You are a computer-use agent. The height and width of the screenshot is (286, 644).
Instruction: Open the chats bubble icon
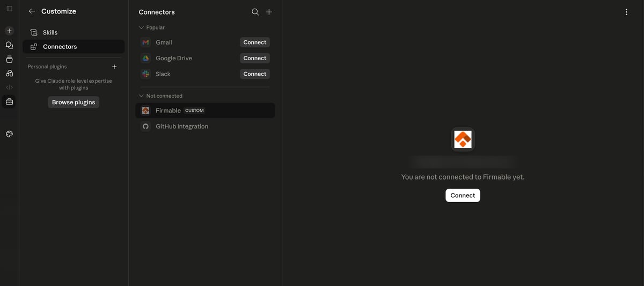coord(9,45)
